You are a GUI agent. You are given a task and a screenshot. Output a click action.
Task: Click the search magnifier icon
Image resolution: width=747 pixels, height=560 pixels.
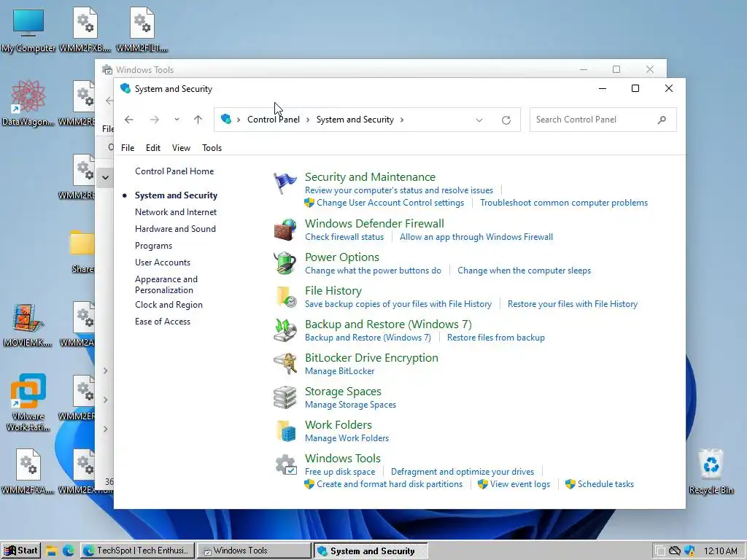(x=662, y=120)
